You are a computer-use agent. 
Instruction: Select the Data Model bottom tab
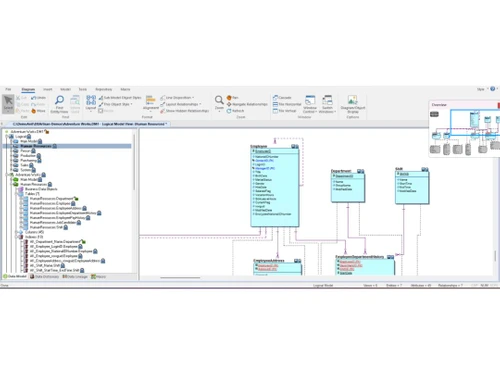[x=15, y=276]
